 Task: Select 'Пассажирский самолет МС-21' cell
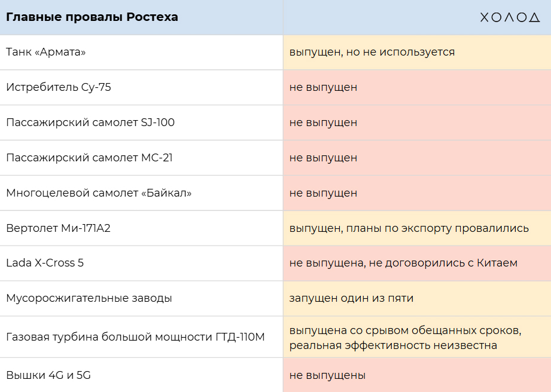point(90,158)
